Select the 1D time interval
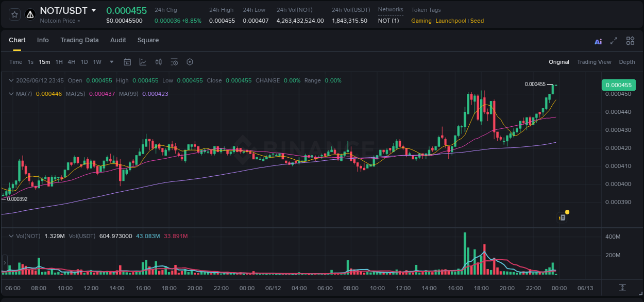This screenshot has height=302, width=644. click(84, 62)
